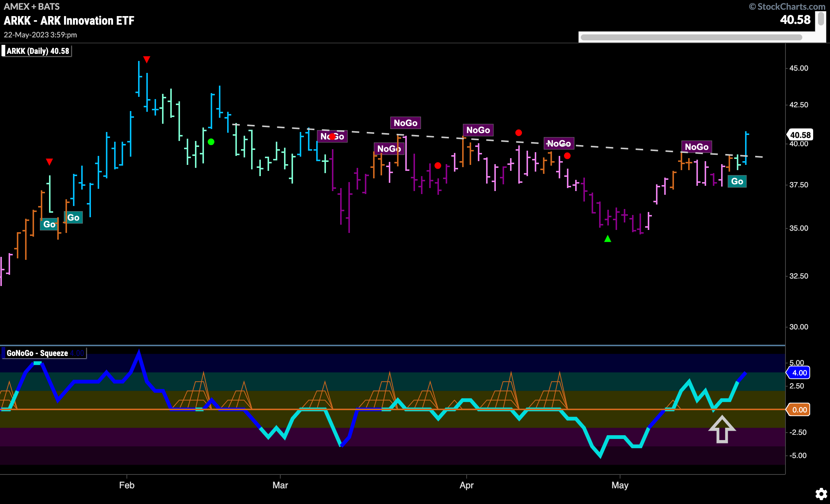Click the second Go label in late January

pyautogui.click(x=73, y=218)
